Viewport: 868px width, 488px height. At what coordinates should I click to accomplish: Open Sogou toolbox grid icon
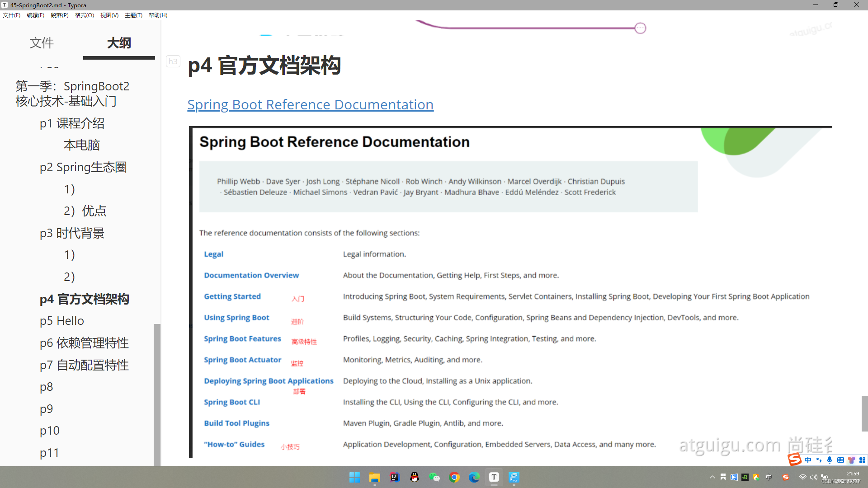pos(862,460)
